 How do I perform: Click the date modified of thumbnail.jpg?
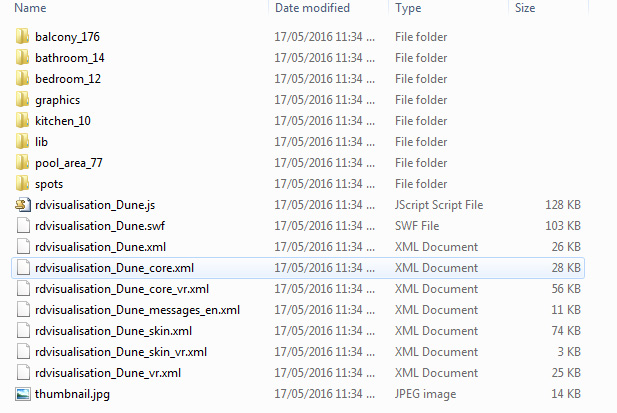click(x=325, y=394)
